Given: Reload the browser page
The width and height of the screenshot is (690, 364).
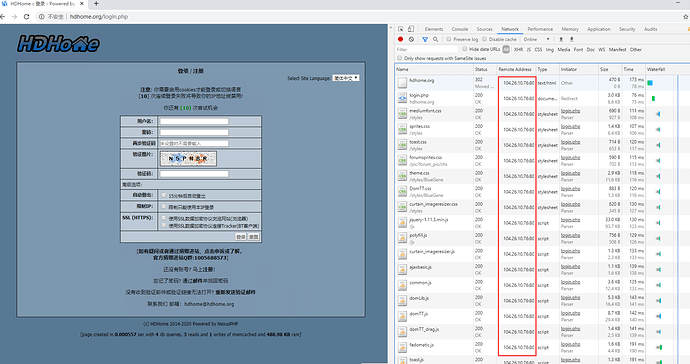Looking at the screenshot, I should (x=26, y=17).
